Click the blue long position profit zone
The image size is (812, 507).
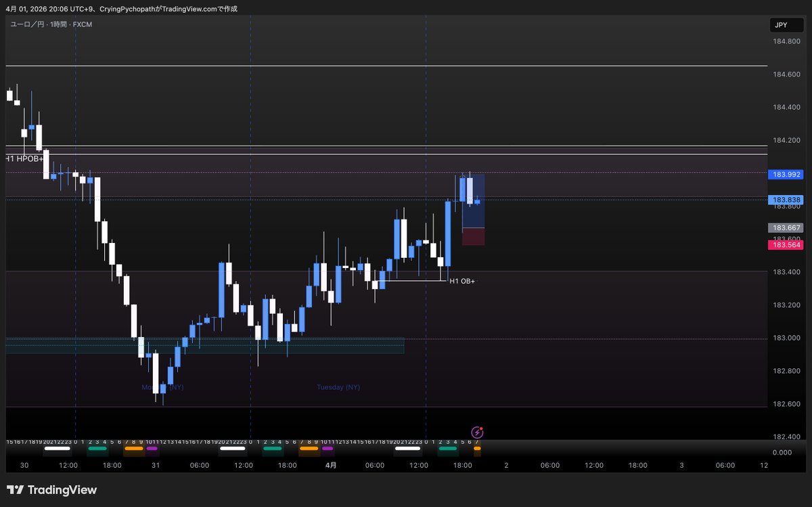(x=473, y=201)
